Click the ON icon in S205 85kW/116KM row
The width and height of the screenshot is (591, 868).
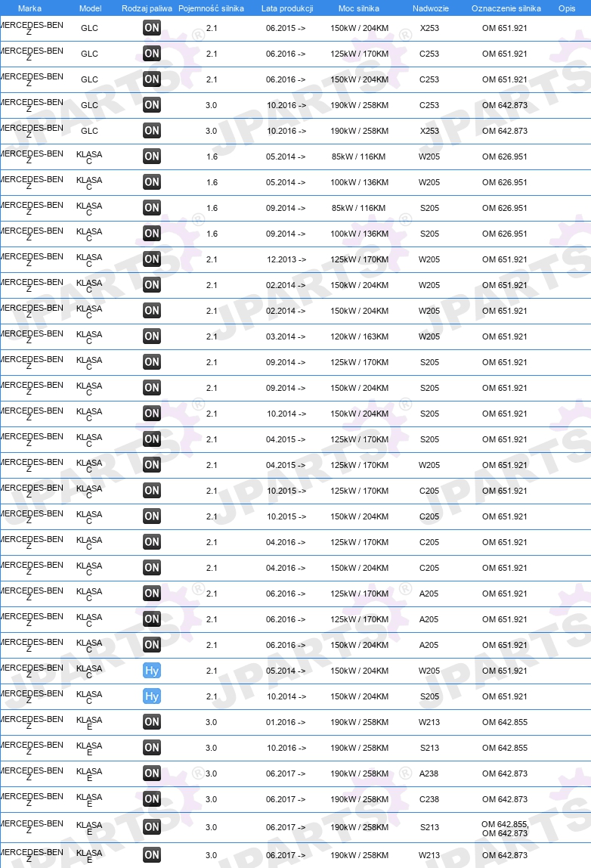152,208
